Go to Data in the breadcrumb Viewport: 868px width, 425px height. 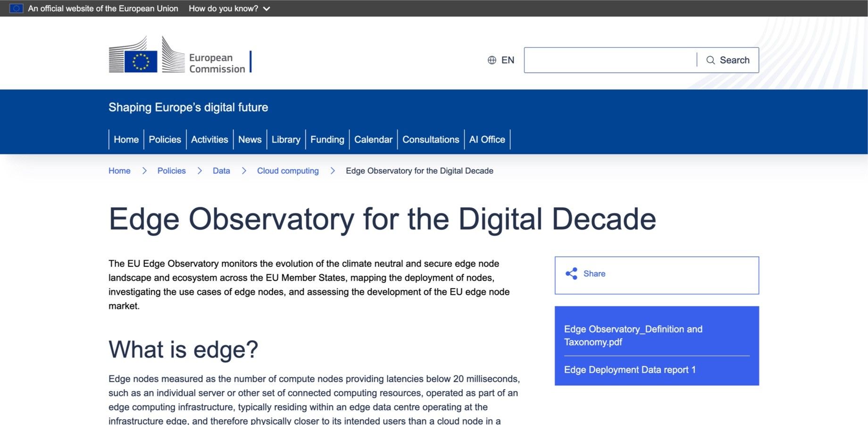coord(221,170)
